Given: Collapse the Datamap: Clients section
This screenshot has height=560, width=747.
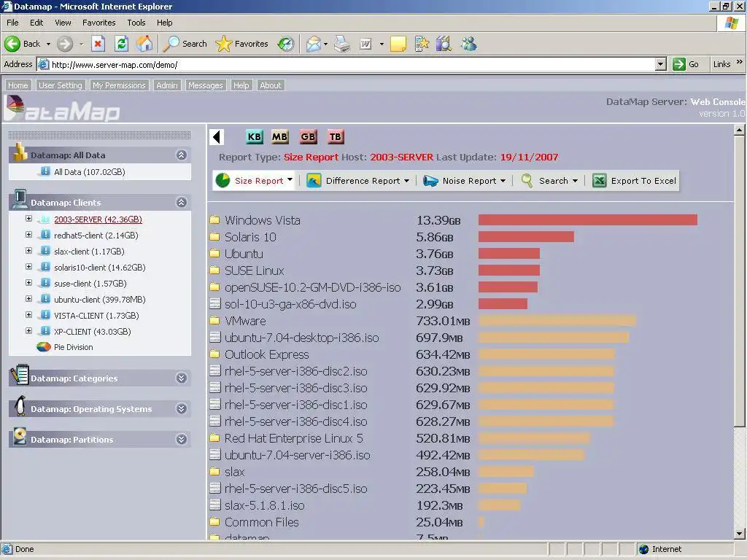Looking at the screenshot, I should 181,202.
